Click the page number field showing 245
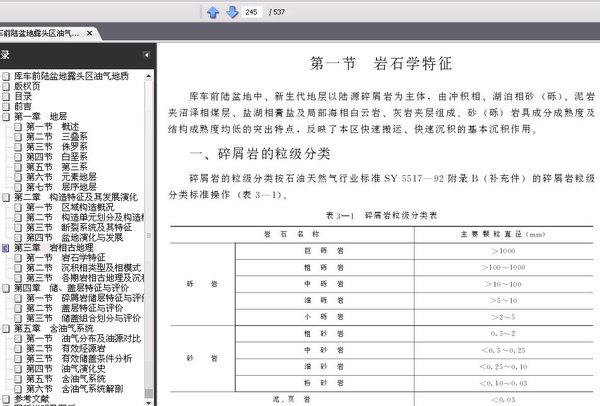This screenshot has height=406, width=600. pyautogui.click(x=252, y=12)
